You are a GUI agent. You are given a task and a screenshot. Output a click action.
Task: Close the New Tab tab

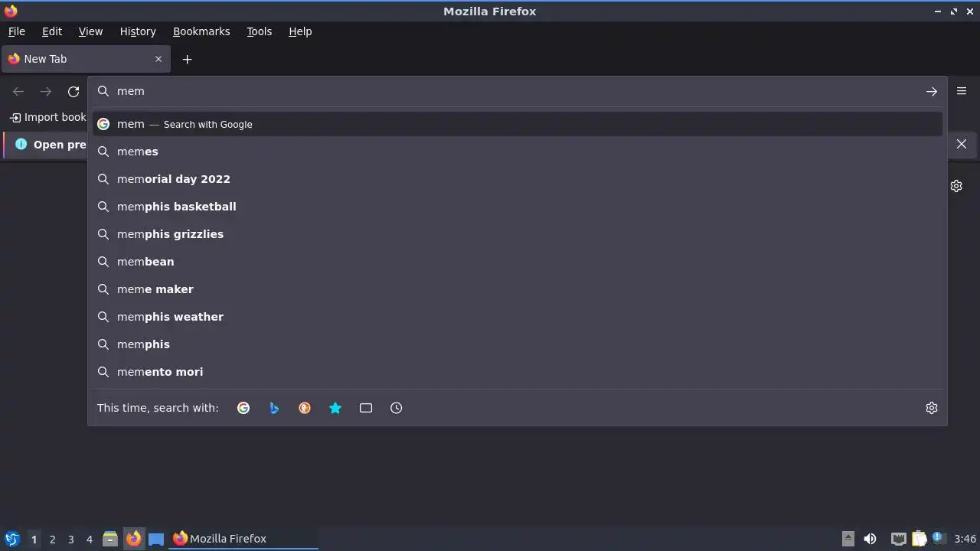click(x=158, y=59)
